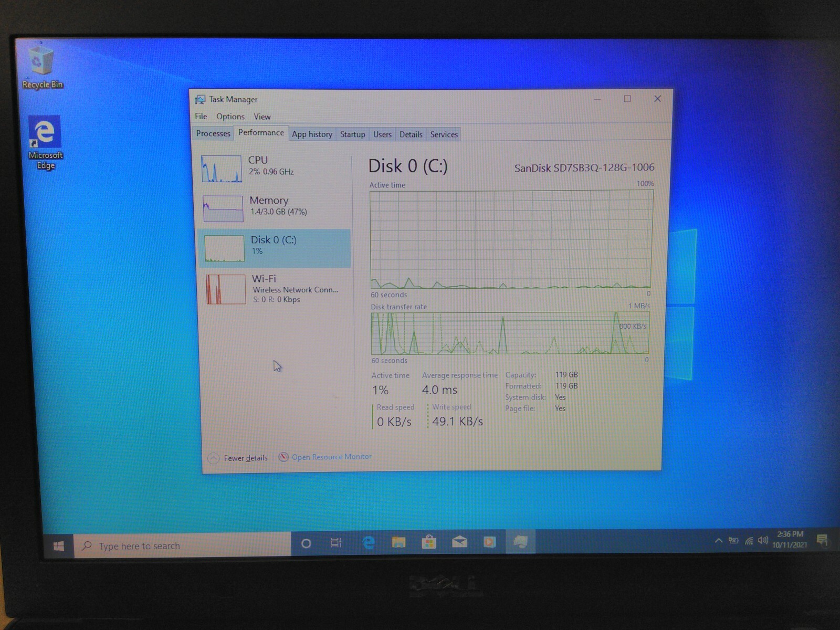Open Microsoft Store from the taskbar

click(x=429, y=542)
